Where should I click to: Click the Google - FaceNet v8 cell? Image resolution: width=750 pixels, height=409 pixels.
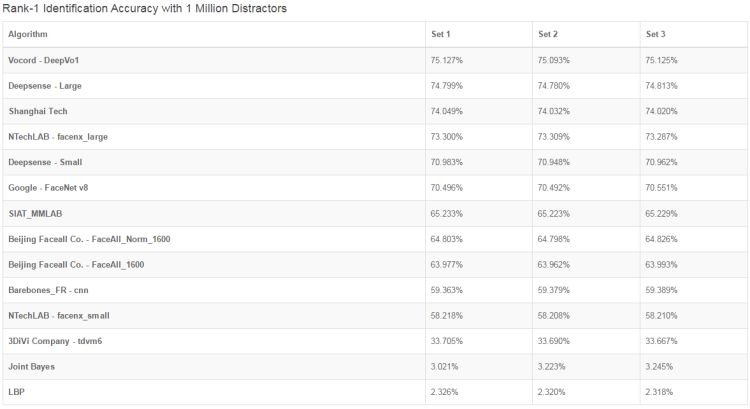point(48,188)
